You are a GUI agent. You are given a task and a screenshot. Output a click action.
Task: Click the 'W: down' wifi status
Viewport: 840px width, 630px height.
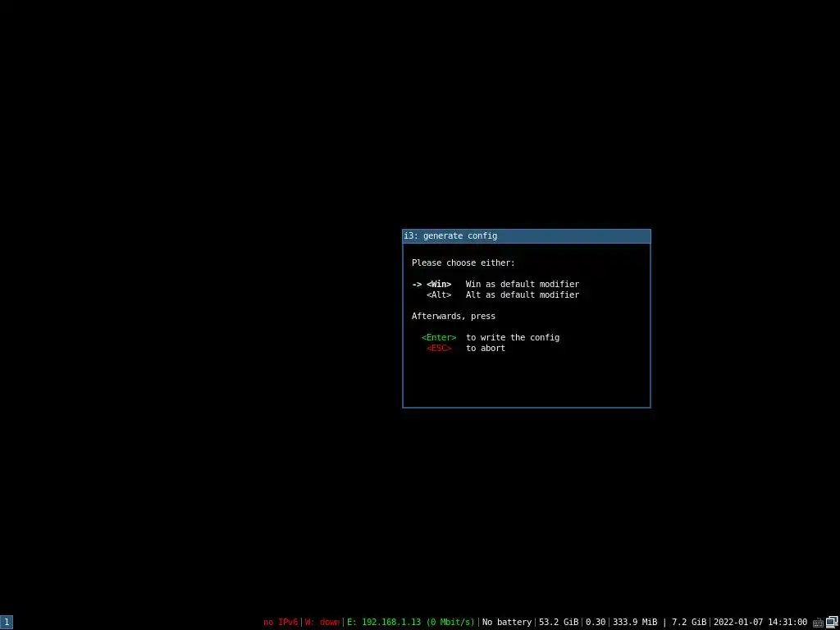coord(322,622)
